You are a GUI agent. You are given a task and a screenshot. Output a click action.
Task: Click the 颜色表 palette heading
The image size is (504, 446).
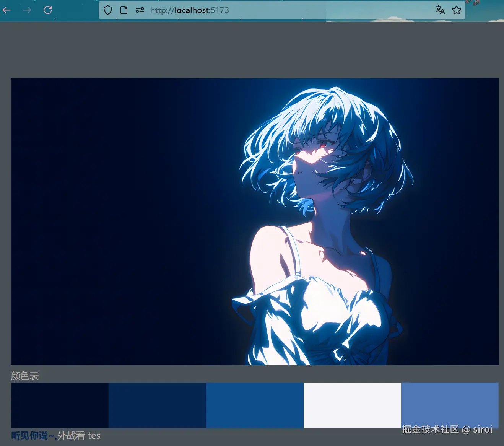pos(25,376)
